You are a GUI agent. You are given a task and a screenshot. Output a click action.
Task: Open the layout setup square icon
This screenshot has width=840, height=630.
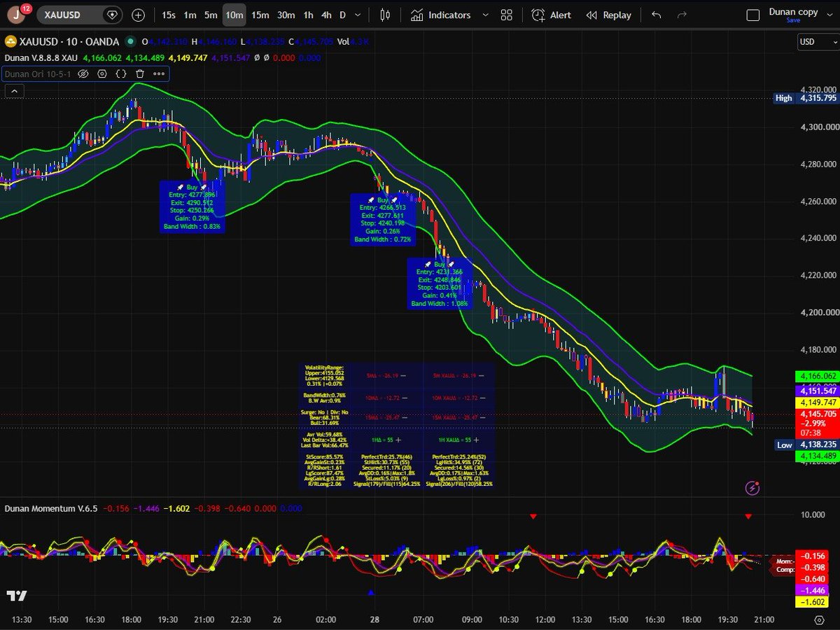coord(753,15)
